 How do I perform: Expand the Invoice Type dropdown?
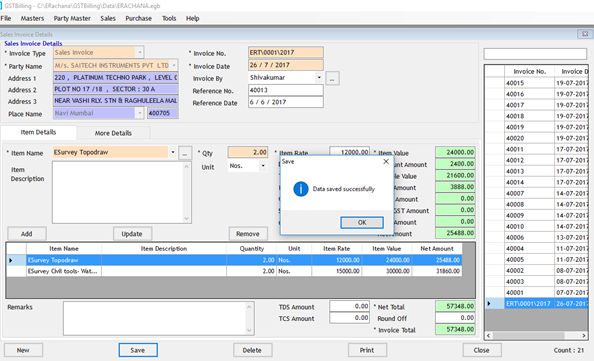(x=140, y=52)
